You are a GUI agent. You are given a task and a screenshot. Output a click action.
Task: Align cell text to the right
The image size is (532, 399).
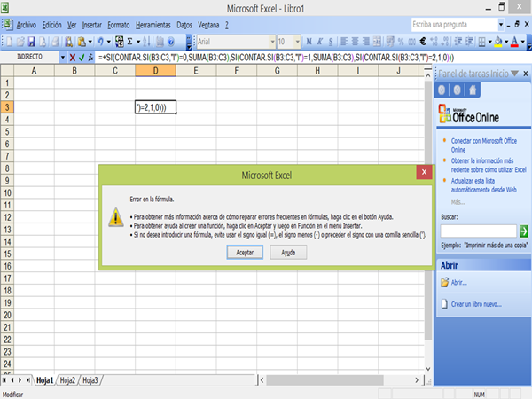pos(365,42)
